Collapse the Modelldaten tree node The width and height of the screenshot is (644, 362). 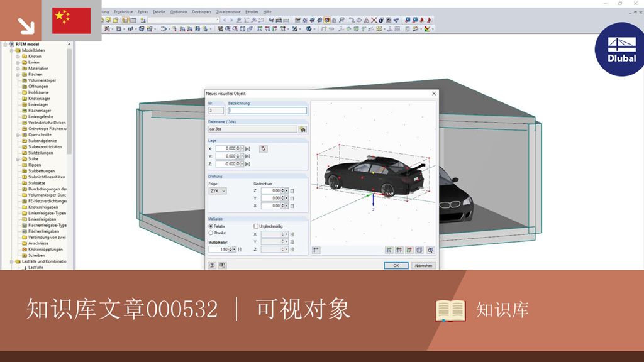(x=12, y=50)
